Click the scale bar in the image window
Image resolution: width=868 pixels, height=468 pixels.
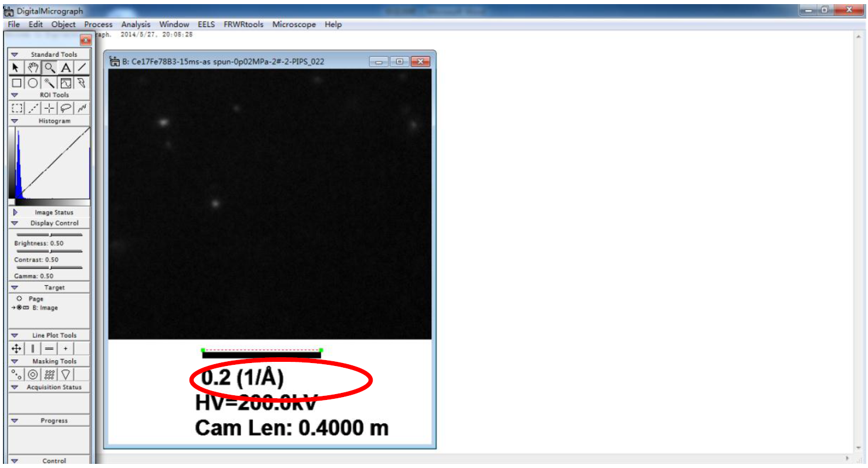262,354
